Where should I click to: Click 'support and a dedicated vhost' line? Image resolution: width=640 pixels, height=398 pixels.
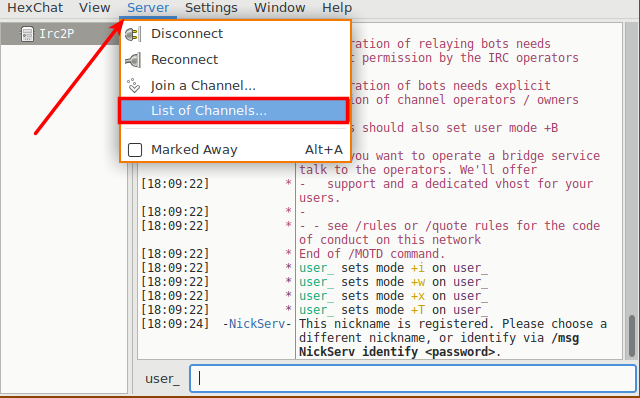pyautogui.click(x=446, y=184)
